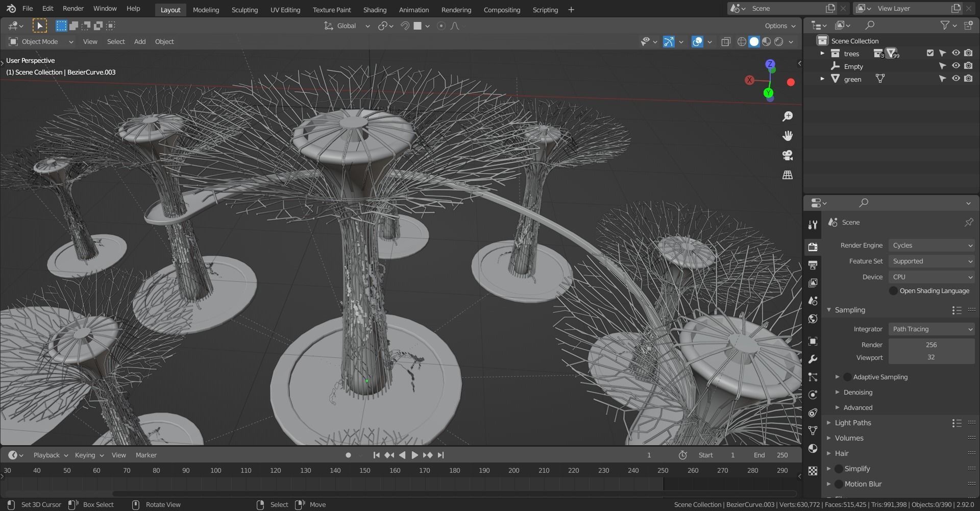
Task: Toggle selectability of green object
Action: click(x=943, y=79)
